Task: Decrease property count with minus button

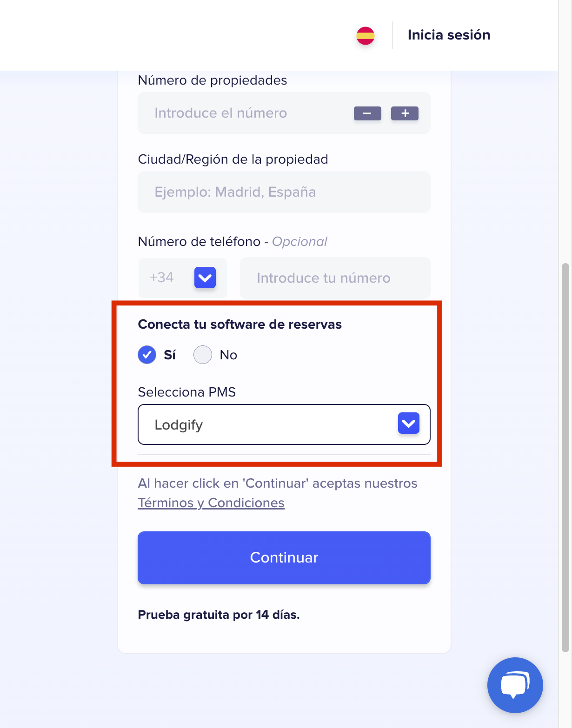Action: [367, 113]
